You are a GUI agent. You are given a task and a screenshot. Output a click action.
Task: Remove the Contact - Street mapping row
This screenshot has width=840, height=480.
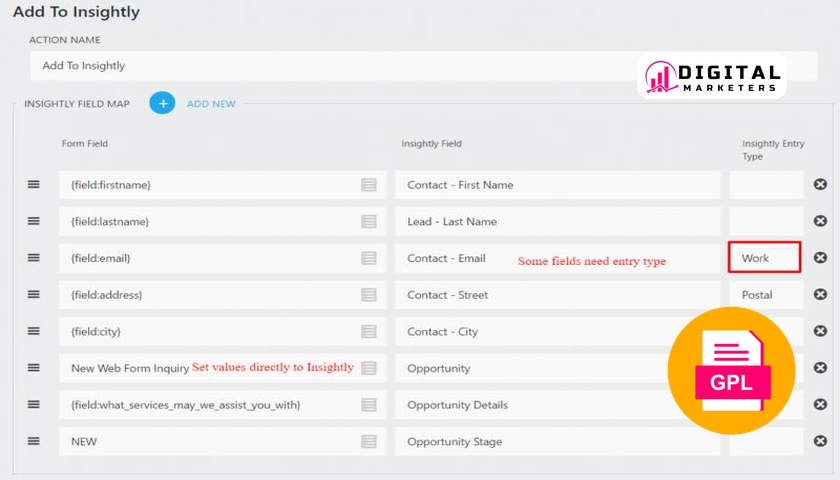[x=820, y=294]
